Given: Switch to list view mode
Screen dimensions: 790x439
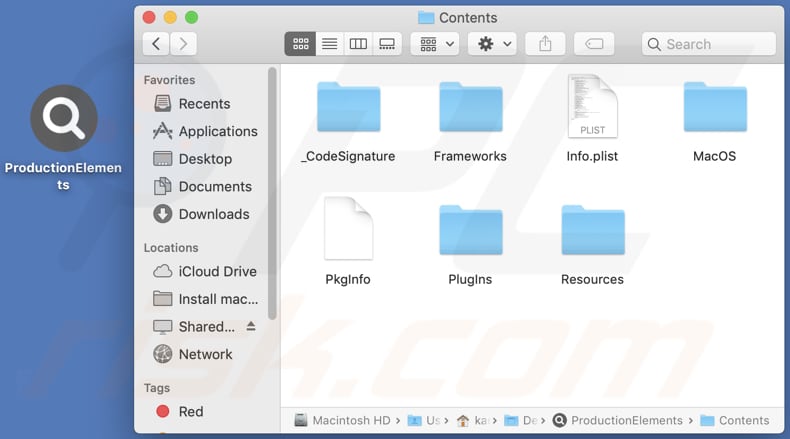Looking at the screenshot, I should (329, 44).
